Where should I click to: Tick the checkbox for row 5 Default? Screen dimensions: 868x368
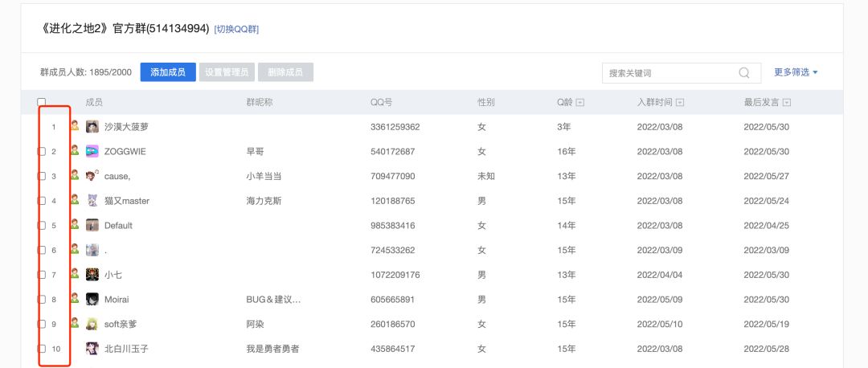[x=42, y=225]
